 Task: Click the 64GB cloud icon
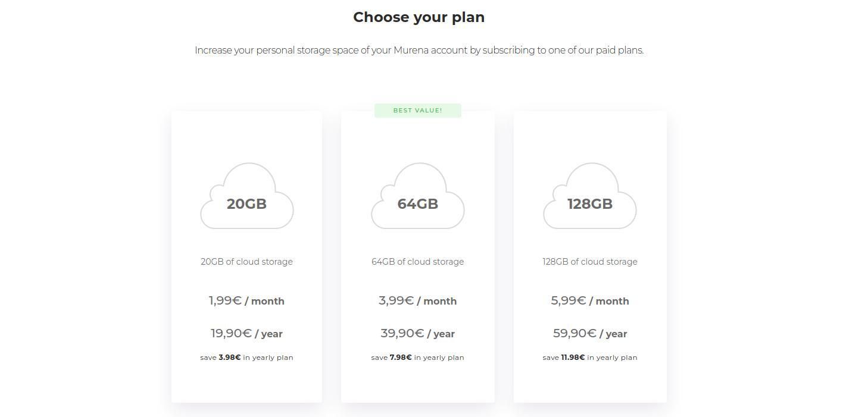(417, 196)
